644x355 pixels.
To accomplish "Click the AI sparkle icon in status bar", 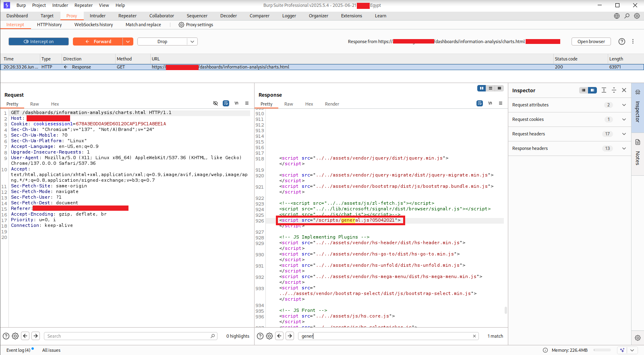I will [622, 350].
